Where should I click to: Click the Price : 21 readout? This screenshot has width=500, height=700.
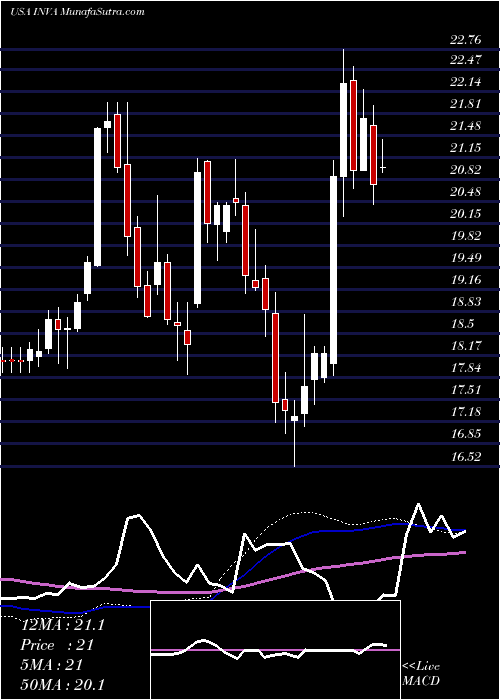(x=57, y=645)
